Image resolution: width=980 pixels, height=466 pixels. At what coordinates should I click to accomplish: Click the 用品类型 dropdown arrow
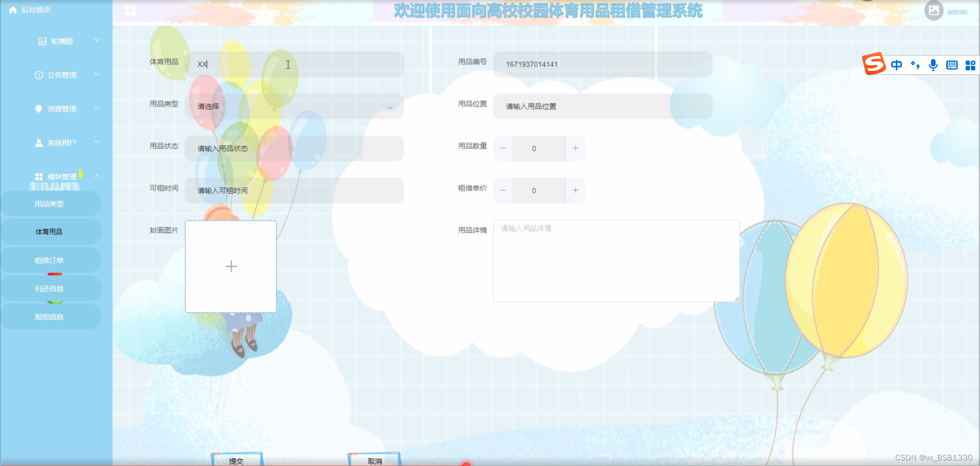point(390,108)
